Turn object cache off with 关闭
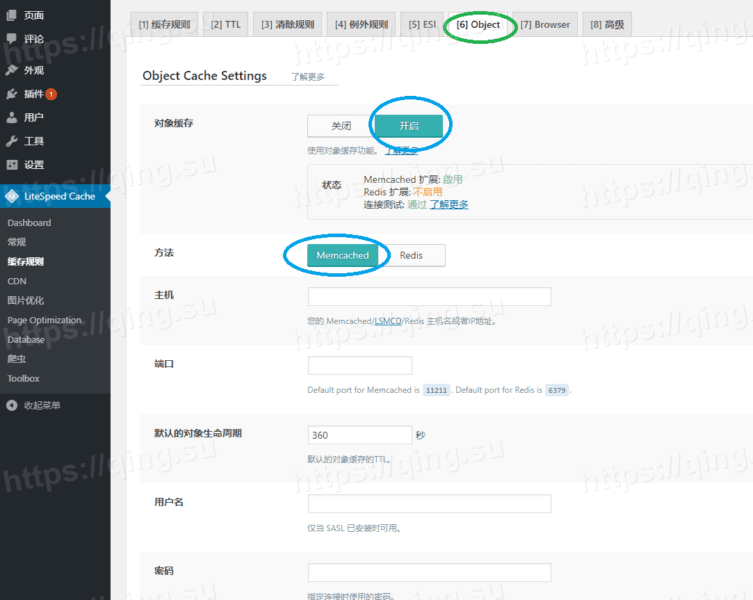The height and width of the screenshot is (600, 753). 341,126
